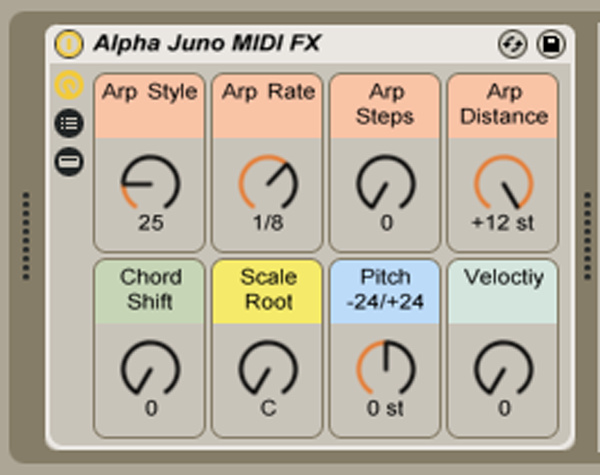This screenshot has height=475, width=600.
Task: Click the Chord Shift knob
Action: (150, 369)
